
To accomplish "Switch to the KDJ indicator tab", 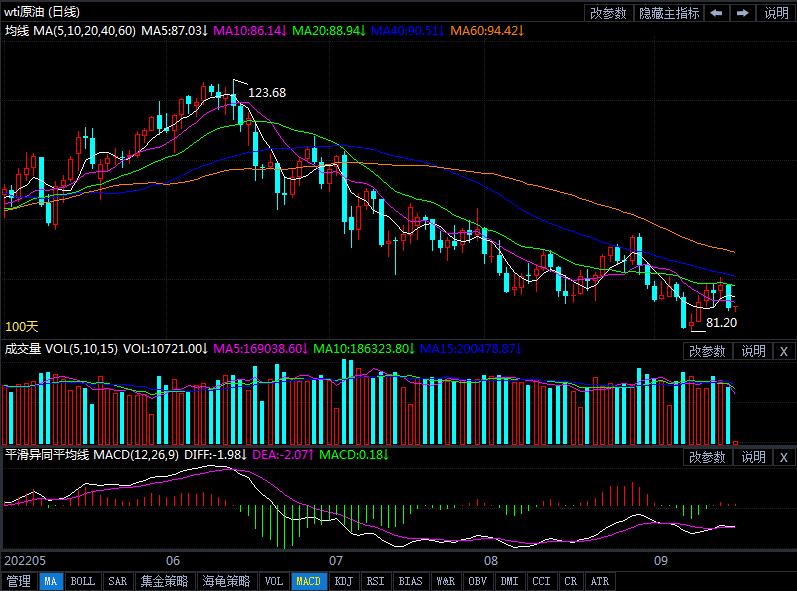I will 343,581.
